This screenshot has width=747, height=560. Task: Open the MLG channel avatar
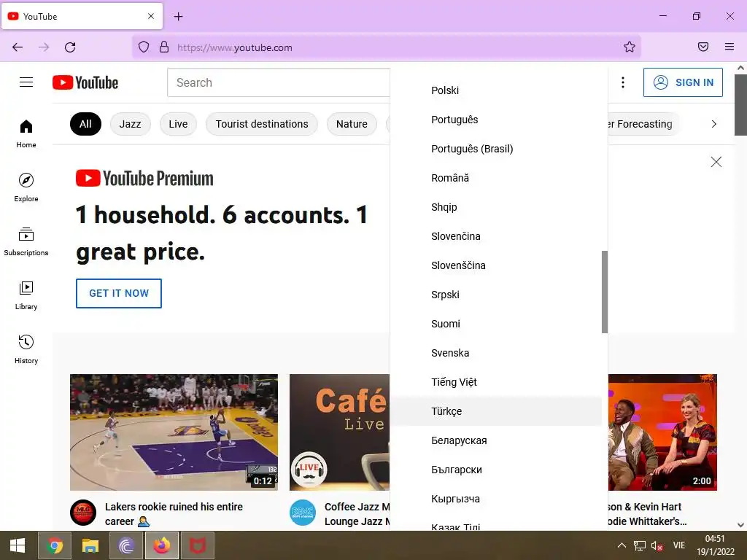click(x=83, y=513)
